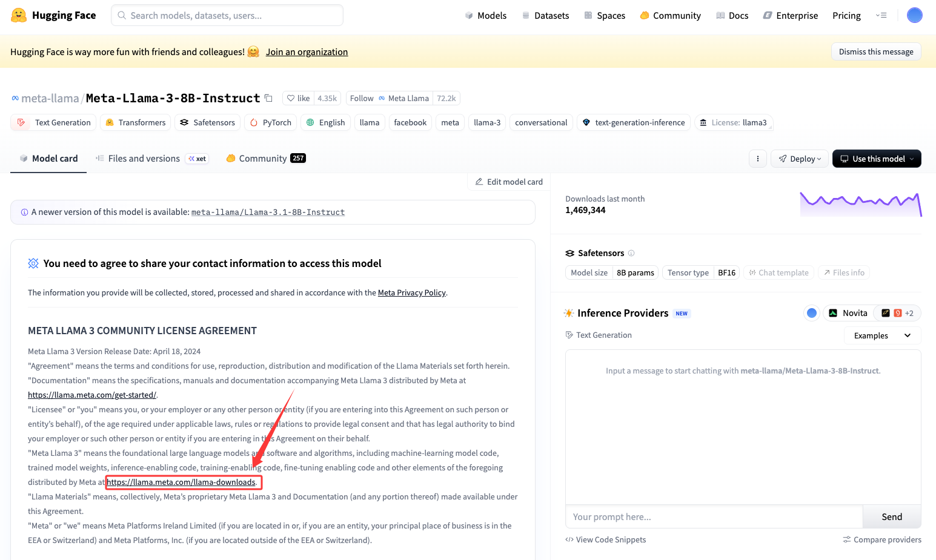Open Chat template

coord(779,273)
